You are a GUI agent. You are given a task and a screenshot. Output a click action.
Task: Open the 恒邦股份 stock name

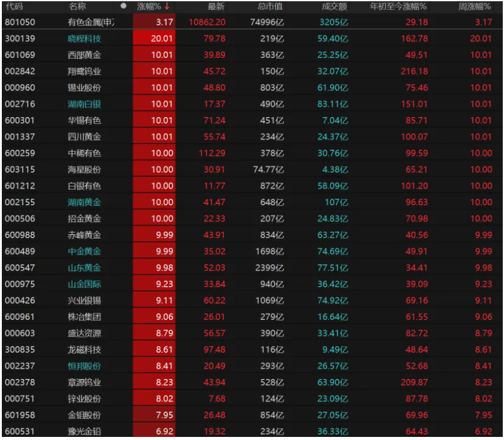[85, 366]
